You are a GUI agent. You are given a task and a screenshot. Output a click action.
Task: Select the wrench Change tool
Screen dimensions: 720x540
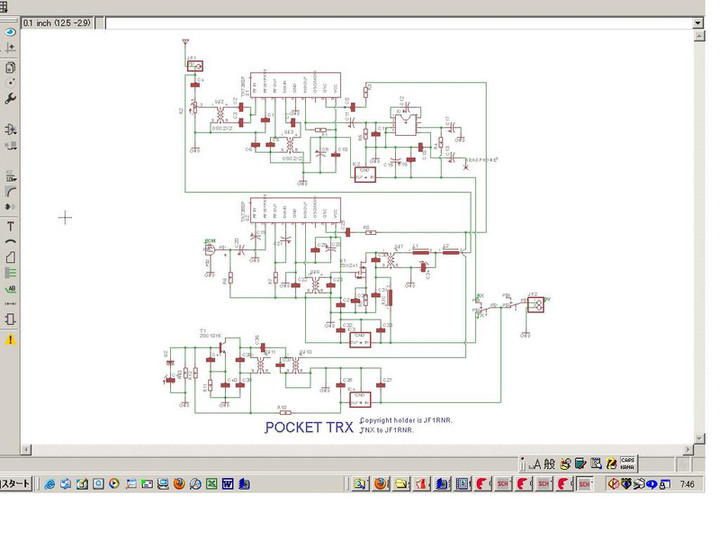point(10,98)
